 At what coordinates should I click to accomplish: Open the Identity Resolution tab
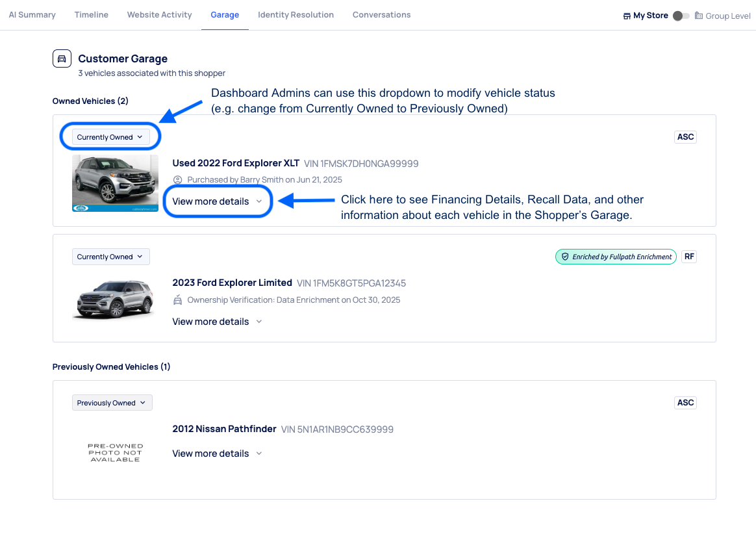(x=296, y=15)
